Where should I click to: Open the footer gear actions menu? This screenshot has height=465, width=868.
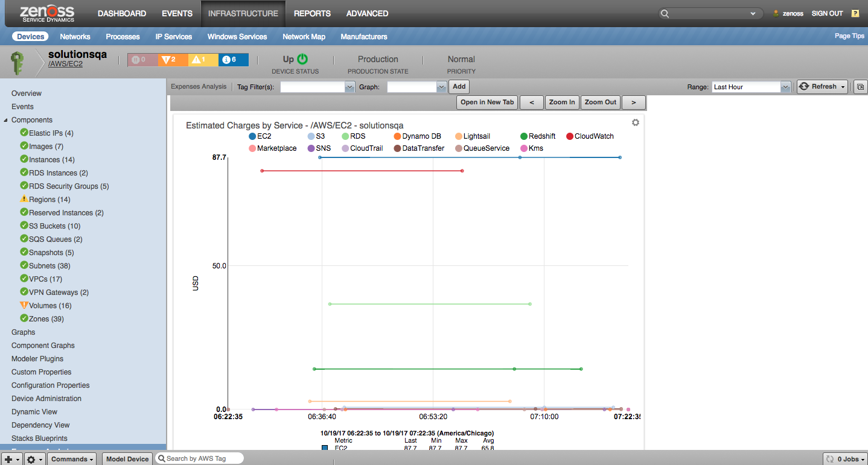(34, 459)
